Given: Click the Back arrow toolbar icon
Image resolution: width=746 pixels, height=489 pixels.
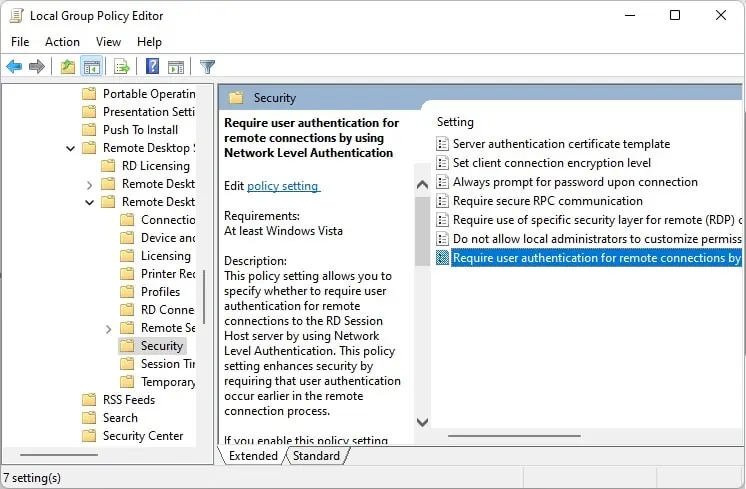Looking at the screenshot, I should click(14, 67).
